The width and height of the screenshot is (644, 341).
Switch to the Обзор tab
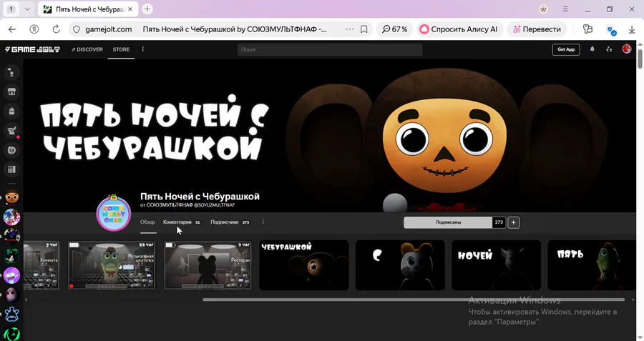(147, 222)
